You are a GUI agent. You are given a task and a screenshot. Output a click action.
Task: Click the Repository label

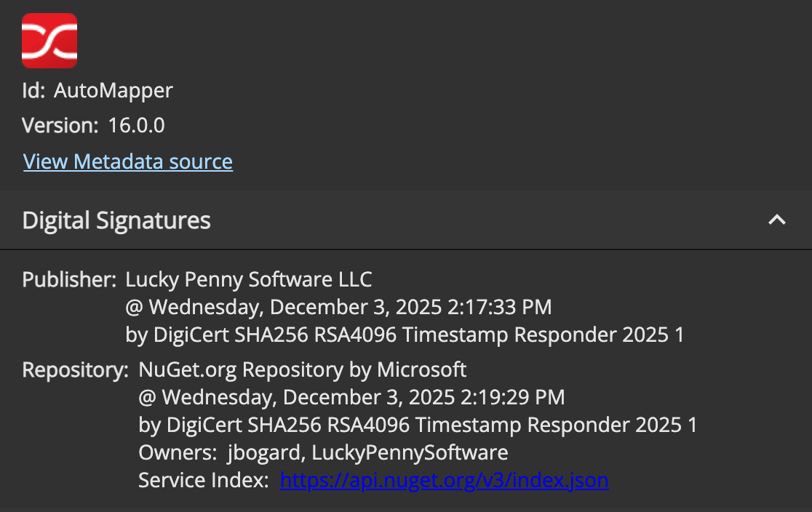coord(76,369)
